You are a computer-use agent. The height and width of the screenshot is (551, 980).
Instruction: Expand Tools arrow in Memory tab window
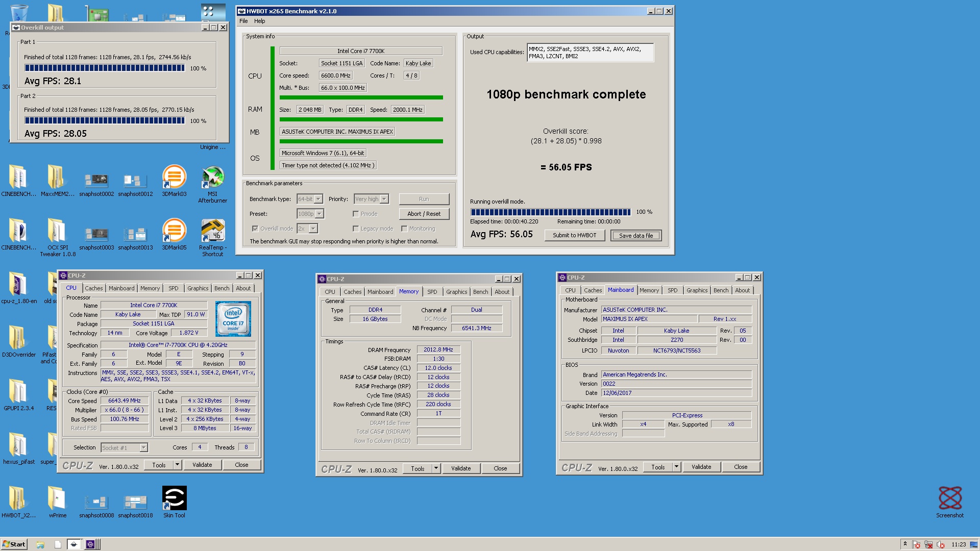pyautogui.click(x=436, y=468)
